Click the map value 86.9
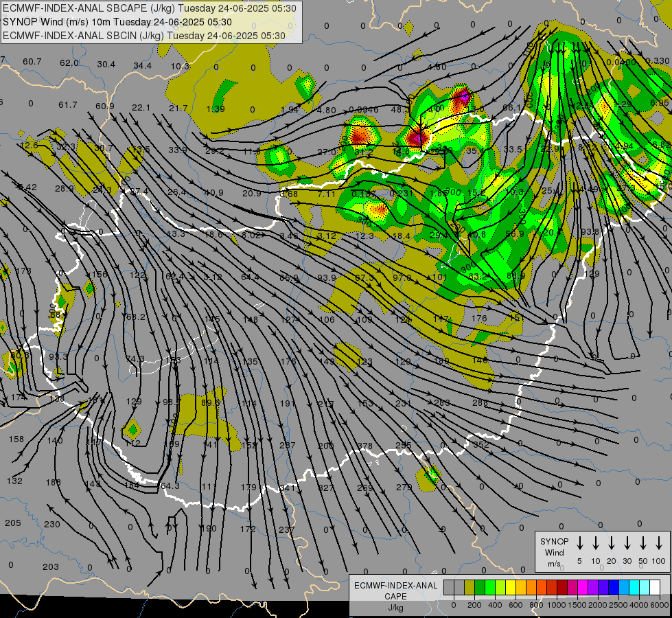Image resolution: width=672 pixels, height=618 pixels. 289,277
